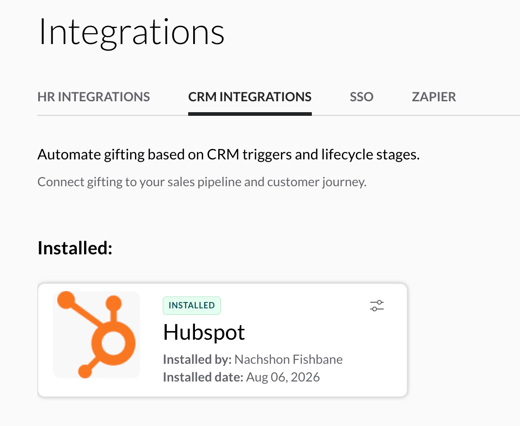The width and height of the screenshot is (520, 426).
Task: Select the green INSTALLED status badge
Action: (192, 305)
